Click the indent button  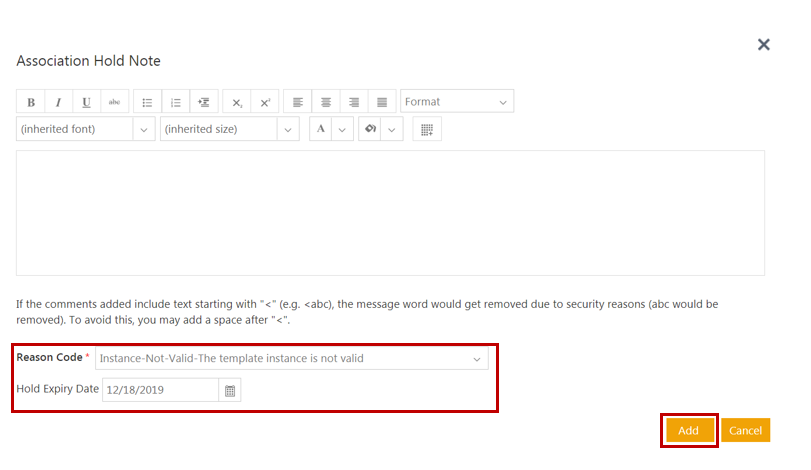click(204, 102)
